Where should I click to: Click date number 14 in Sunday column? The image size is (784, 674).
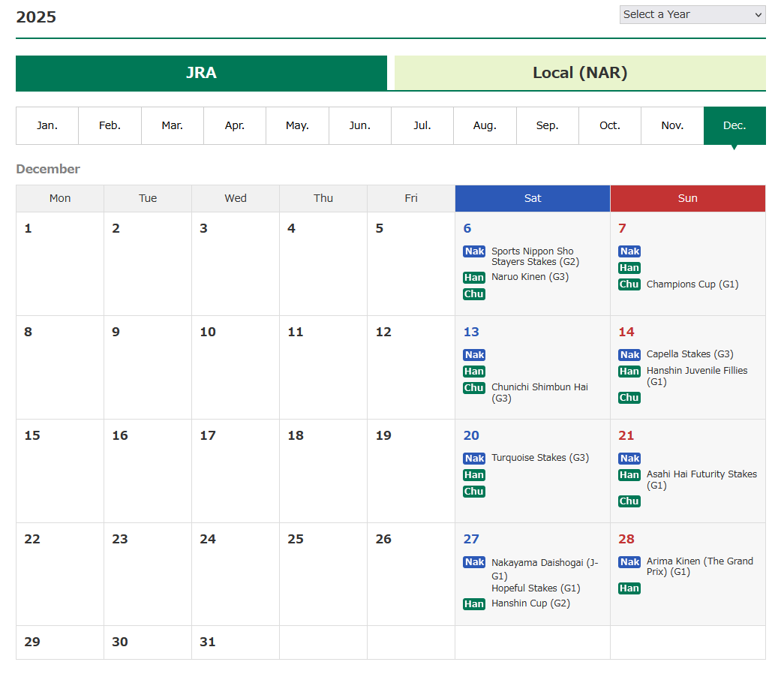626,332
